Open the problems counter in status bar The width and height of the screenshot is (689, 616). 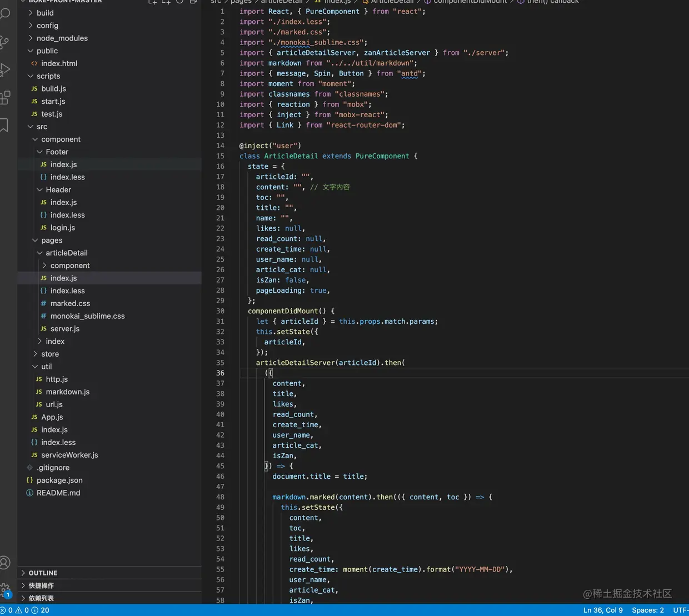[25, 610]
